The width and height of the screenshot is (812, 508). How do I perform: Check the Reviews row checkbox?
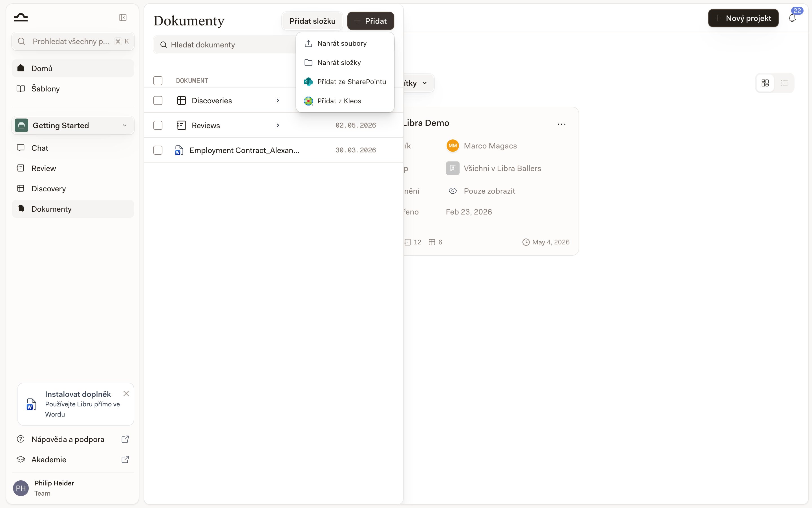click(158, 125)
